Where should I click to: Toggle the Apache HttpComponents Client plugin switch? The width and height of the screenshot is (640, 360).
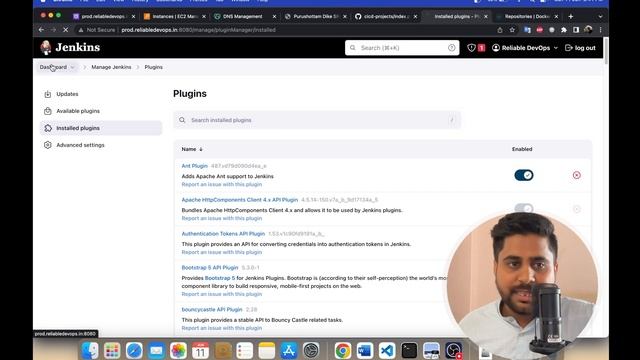point(524,208)
